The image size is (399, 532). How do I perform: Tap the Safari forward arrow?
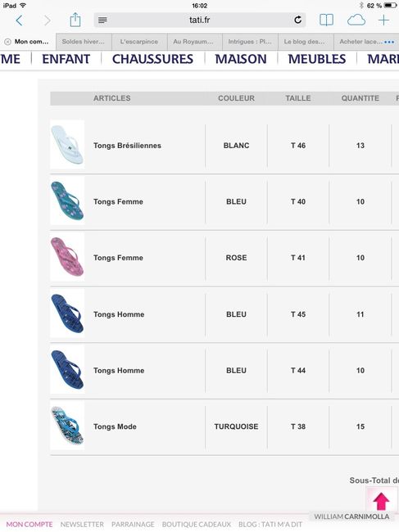48,20
